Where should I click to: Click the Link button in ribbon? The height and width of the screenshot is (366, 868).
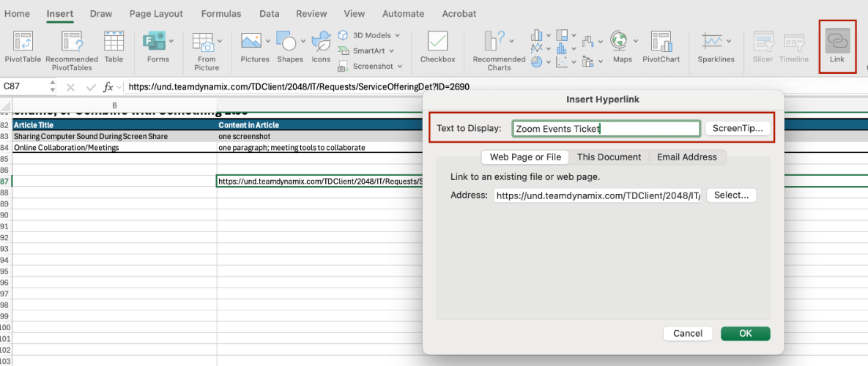837,46
